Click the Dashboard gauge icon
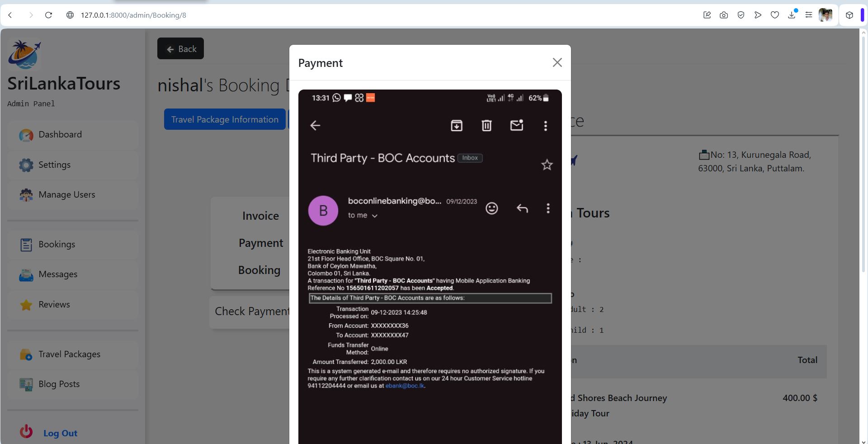 (x=26, y=135)
